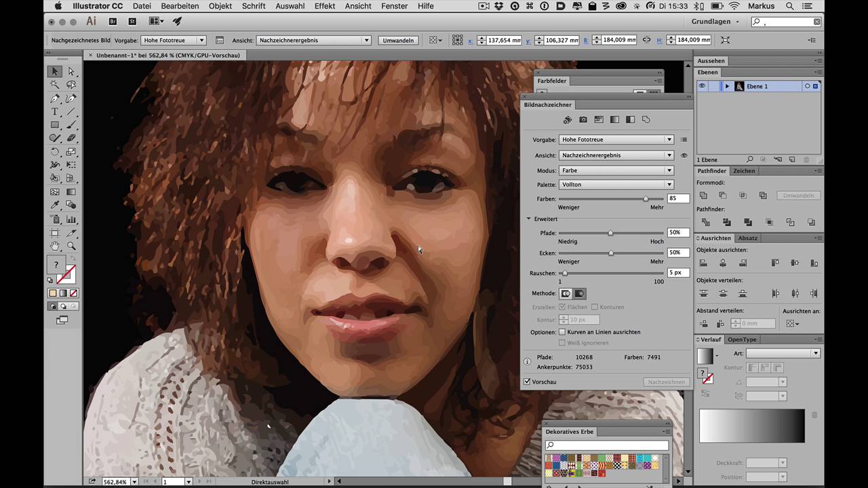The image size is (868, 488).
Task: Select the Zoom magnifier tool
Action: (71, 246)
